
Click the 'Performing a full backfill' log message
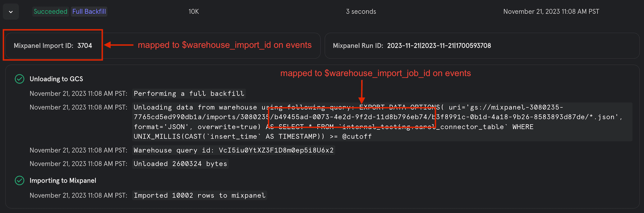coord(189,93)
